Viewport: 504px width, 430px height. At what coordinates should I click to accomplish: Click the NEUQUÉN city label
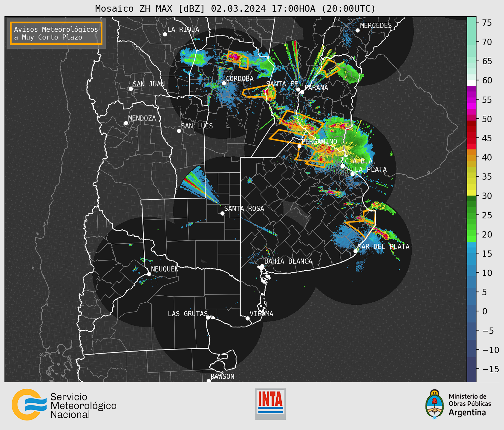(165, 269)
